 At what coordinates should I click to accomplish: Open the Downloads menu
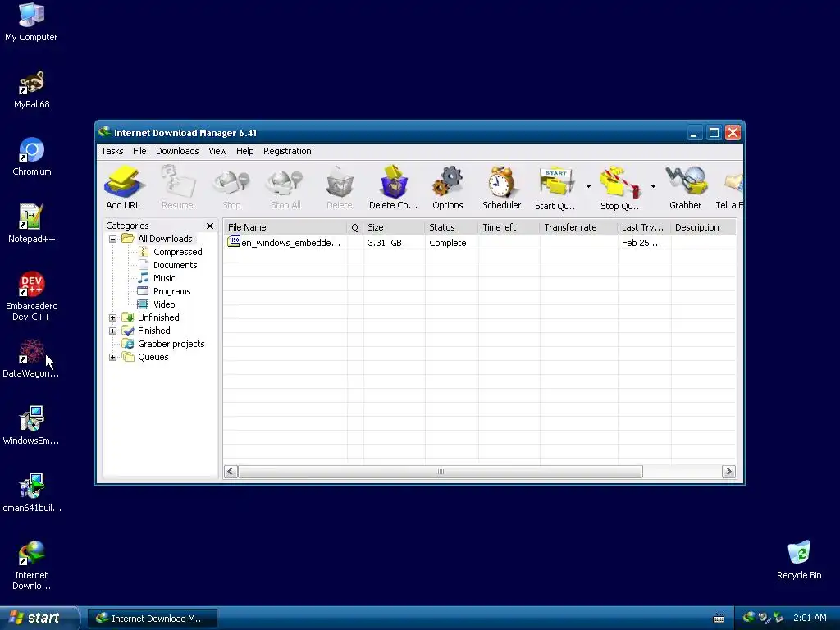[177, 151]
